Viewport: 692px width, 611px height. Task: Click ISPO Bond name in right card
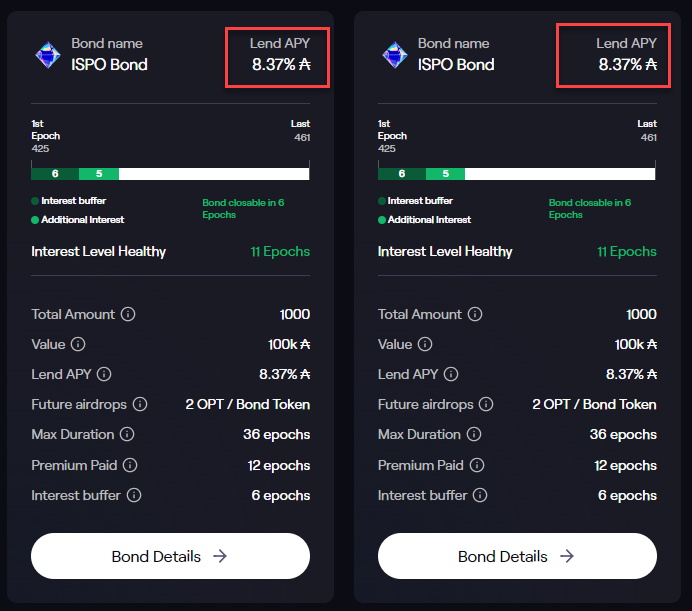[x=456, y=65]
